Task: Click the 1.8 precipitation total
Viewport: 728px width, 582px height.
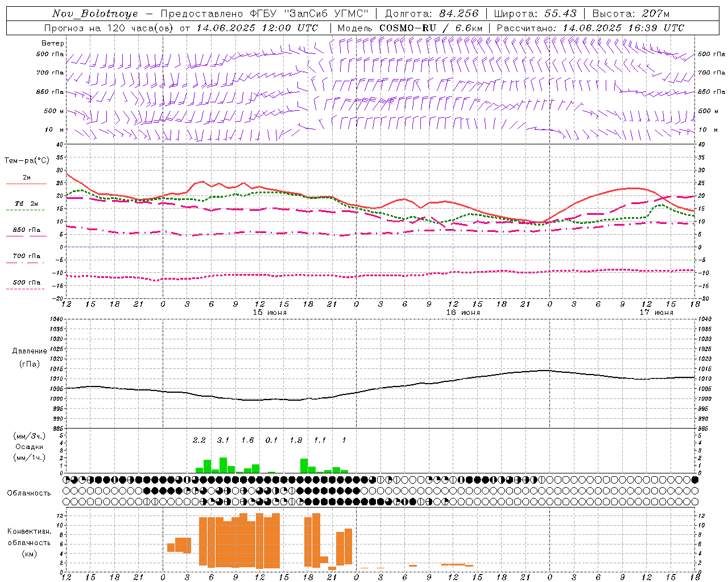Action: coord(296,440)
